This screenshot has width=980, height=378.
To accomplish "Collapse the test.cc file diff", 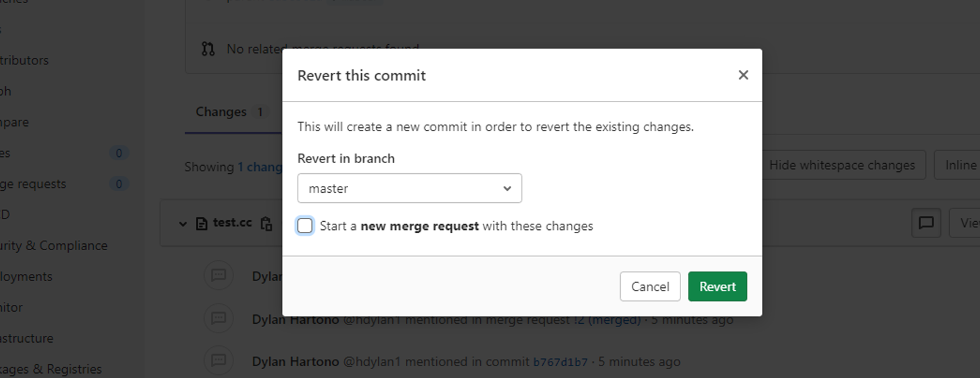I will pyautogui.click(x=183, y=224).
